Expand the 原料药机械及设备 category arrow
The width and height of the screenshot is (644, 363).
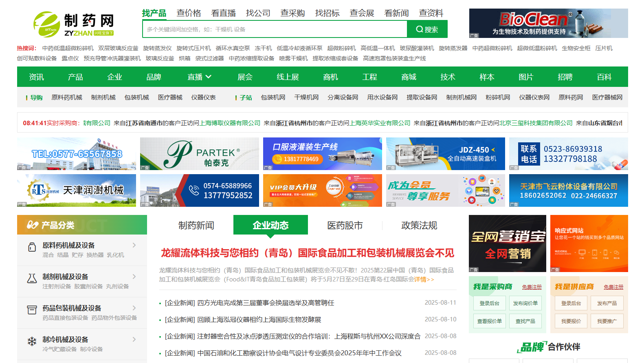pos(134,245)
